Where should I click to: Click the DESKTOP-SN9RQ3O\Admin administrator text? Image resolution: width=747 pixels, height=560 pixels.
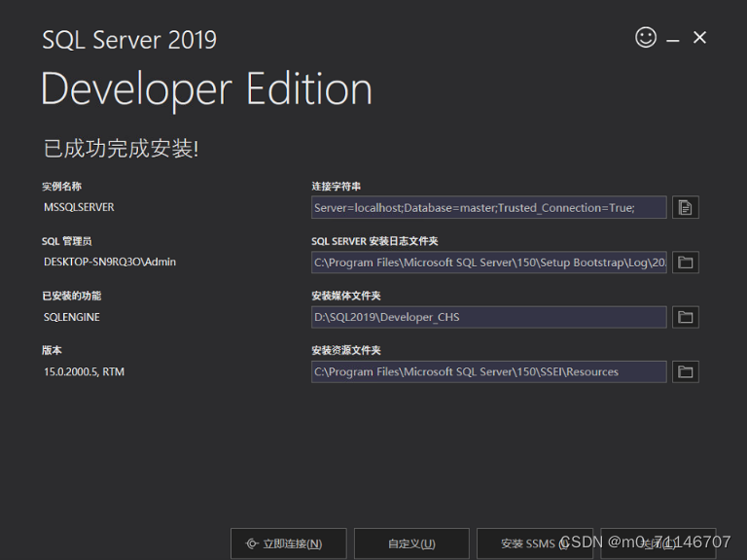(x=110, y=262)
